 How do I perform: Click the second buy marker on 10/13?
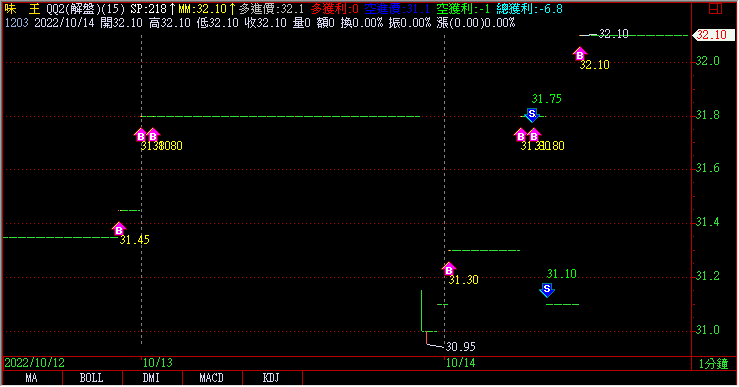click(x=153, y=135)
